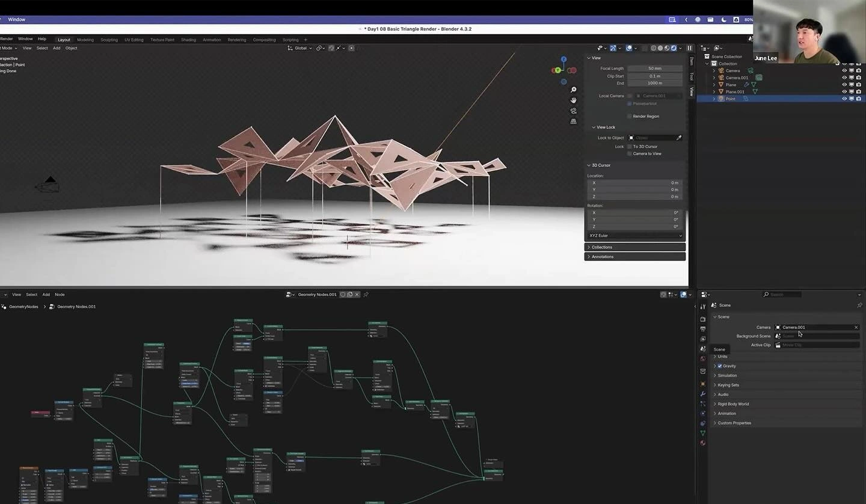Hide the Plane object with its eye toggle
Screen dimensions: 866x504
tap(844, 84)
